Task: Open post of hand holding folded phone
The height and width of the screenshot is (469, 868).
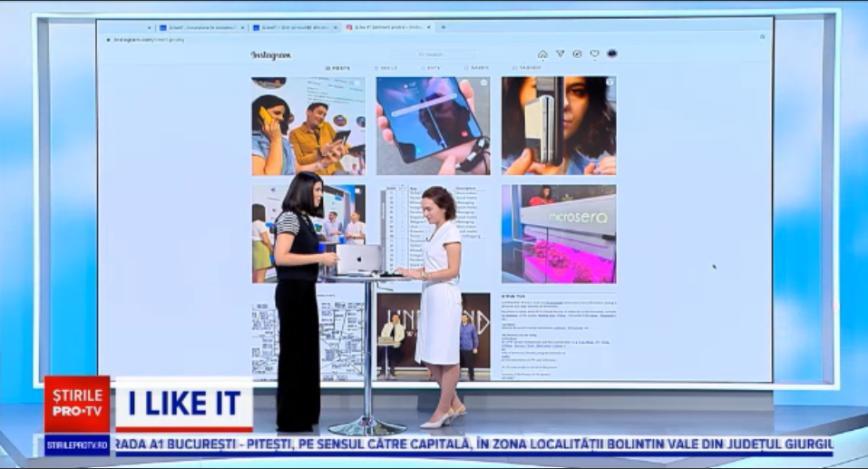Action: pyautogui.click(x=433, y=126)
